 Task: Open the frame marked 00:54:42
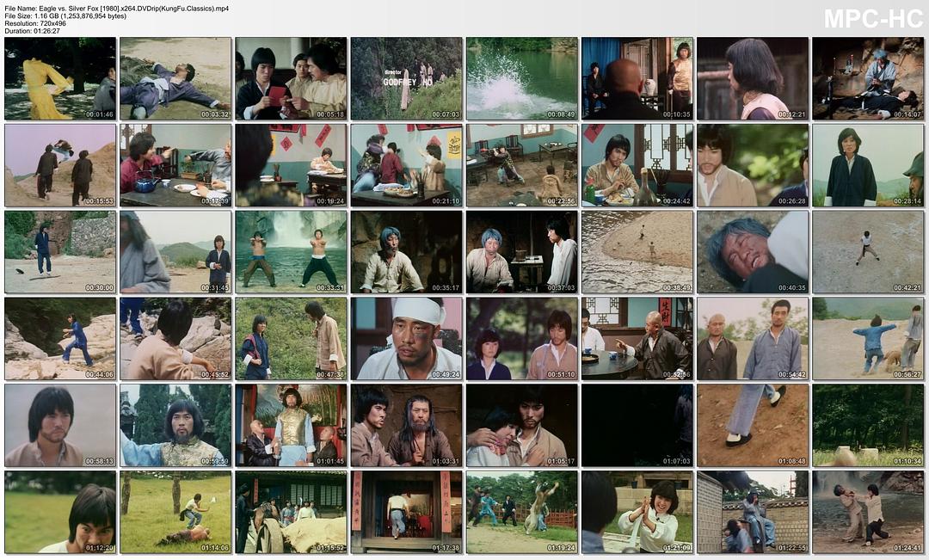[753, 338]
